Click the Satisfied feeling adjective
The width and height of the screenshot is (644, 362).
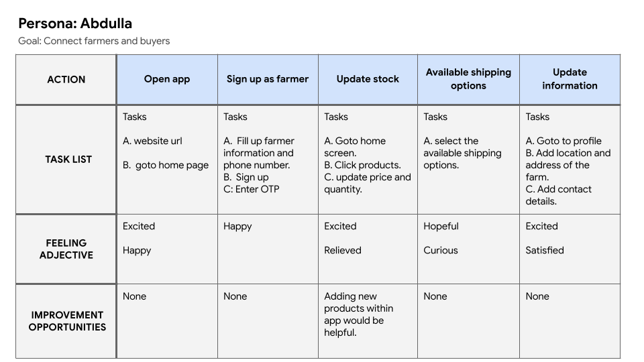(545, 250)
